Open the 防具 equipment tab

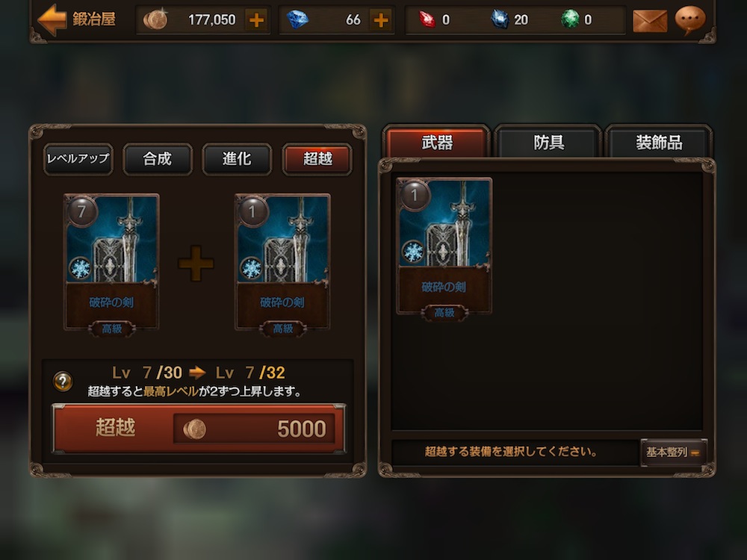point(548,142)
